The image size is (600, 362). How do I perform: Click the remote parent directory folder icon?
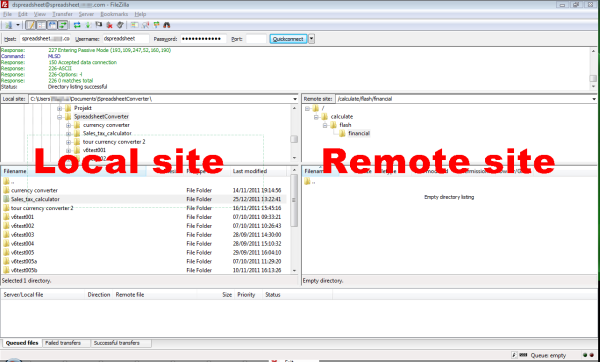[x=307, y=181]
